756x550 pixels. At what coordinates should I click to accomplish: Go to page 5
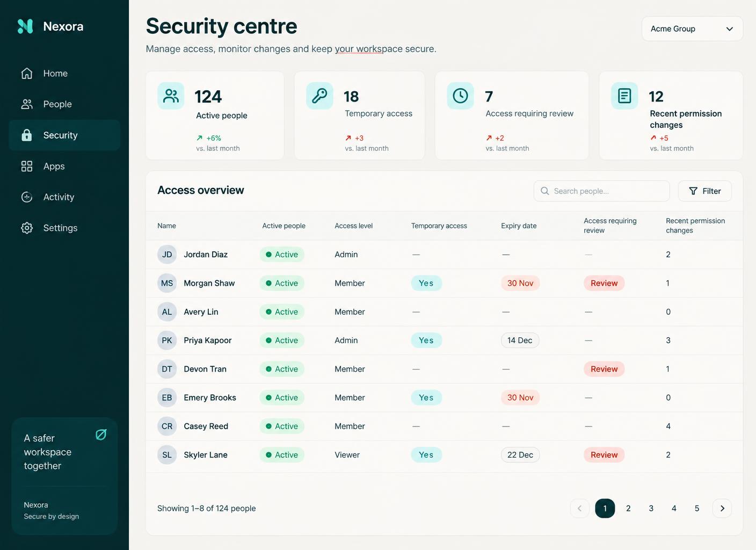(697, 508)
